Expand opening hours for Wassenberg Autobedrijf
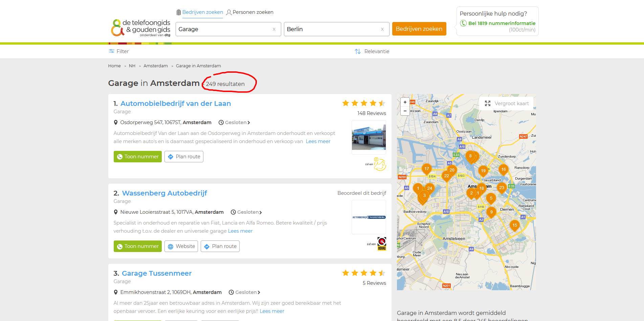Viewport: 644px width, 321px height. point(246,212)
